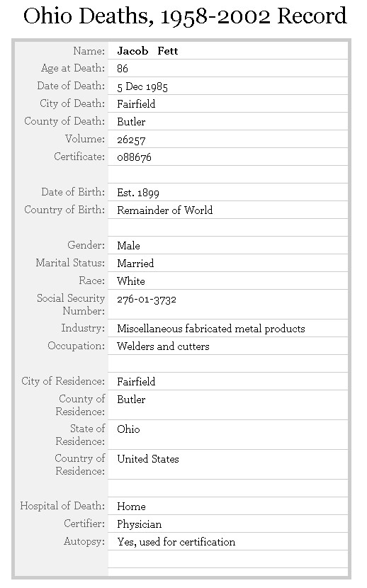
Task: Click the Remainder of World value
Action: (164, 210)
